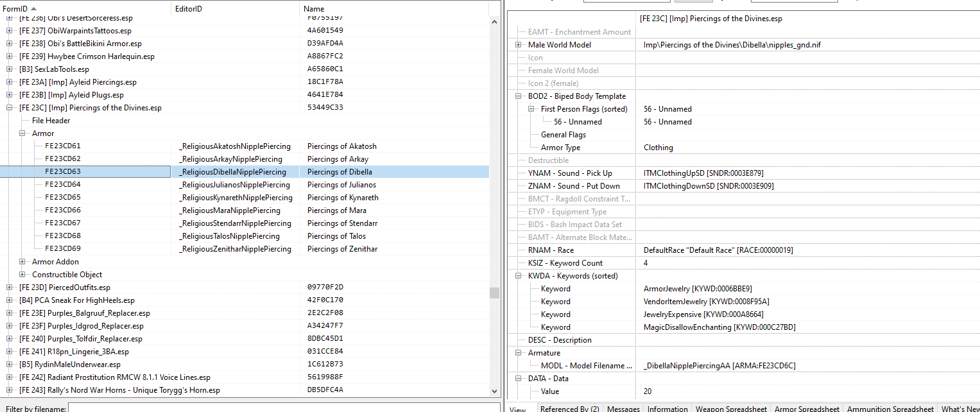Viewport: 980px width, 412px height.
Task: Expand the Armor Addon group
Action: click(22, 262)
